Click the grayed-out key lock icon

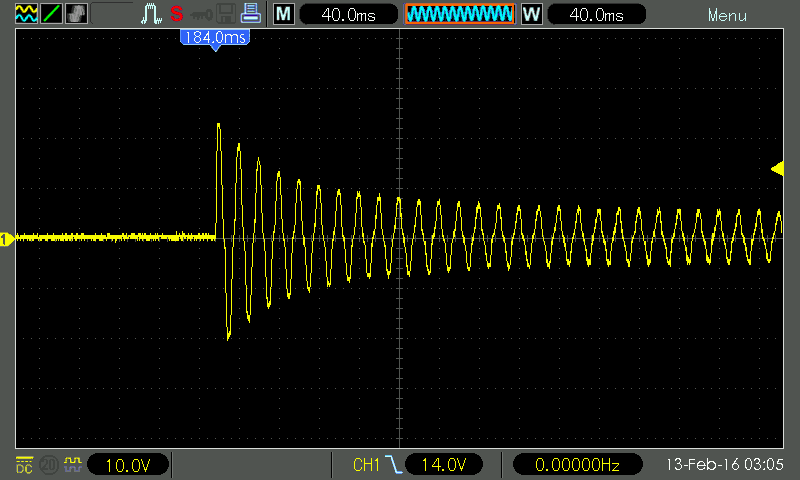click(x=201, y=15)
